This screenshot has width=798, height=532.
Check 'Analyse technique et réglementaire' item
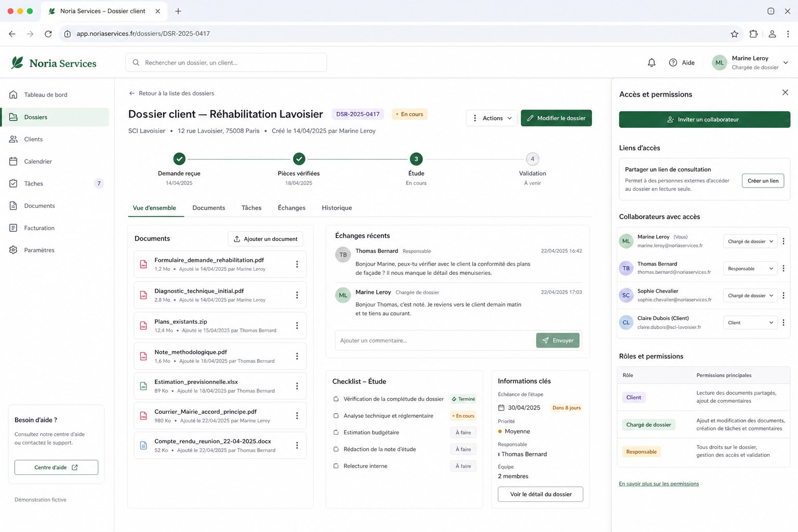(x=336, y=416)
